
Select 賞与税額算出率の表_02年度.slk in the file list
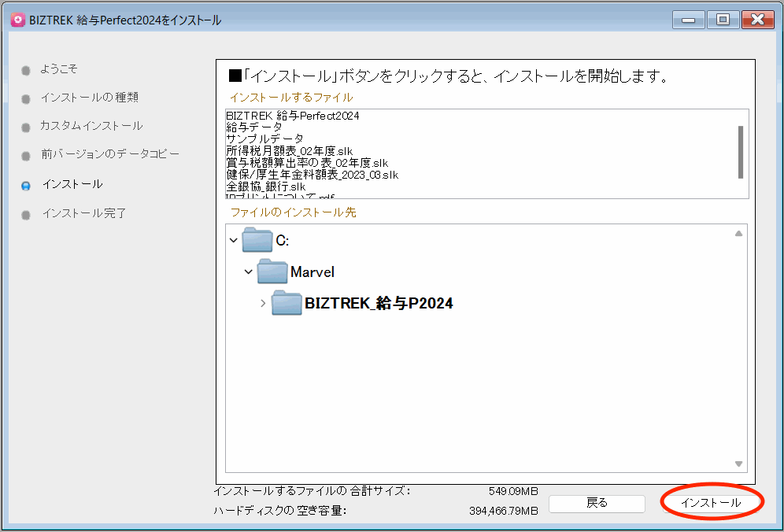click(x=307, y=163)
